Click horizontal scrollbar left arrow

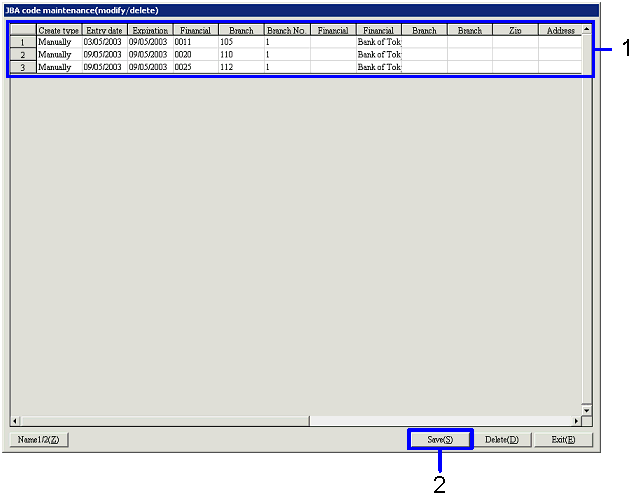click(x=15, y=421)
